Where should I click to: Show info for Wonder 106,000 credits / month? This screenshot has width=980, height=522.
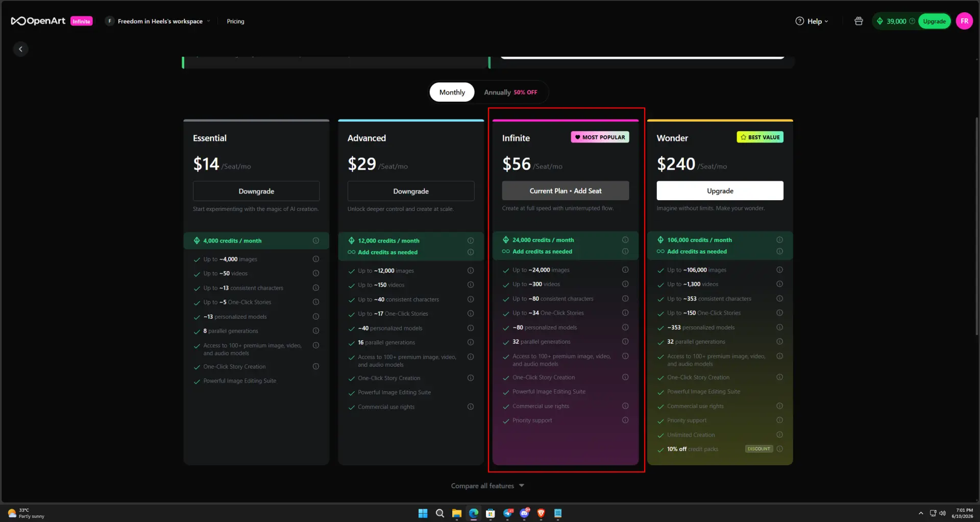(x=780, y=240)
